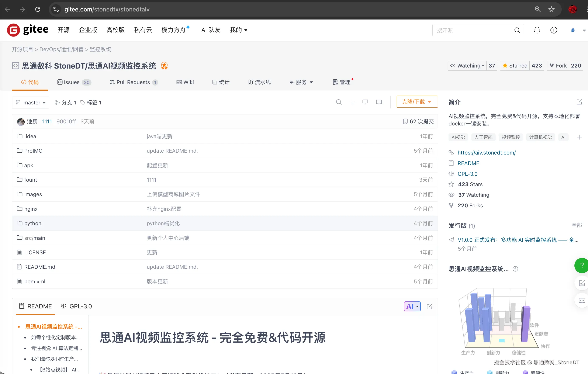Open the master branch selector
This screenshot has width=588, height=374.
pos(31,103)
